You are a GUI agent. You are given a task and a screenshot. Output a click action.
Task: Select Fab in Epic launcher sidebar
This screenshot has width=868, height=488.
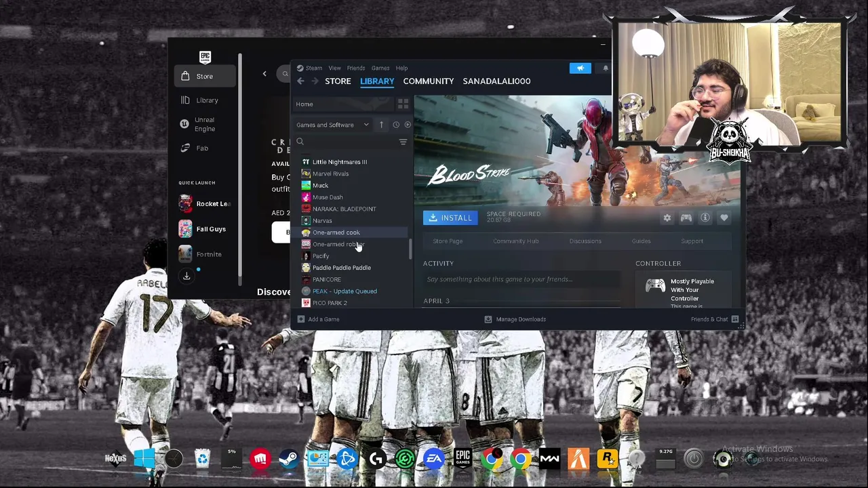[205, 148]
